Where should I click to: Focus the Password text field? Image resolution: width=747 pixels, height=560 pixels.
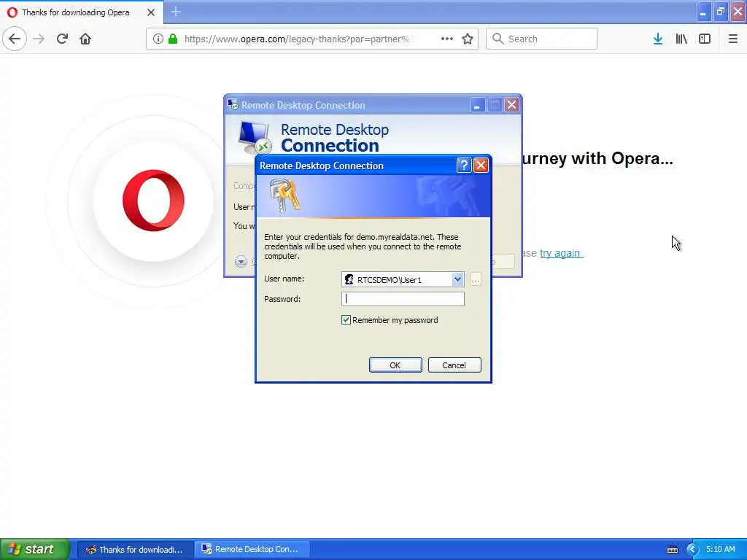403,299
